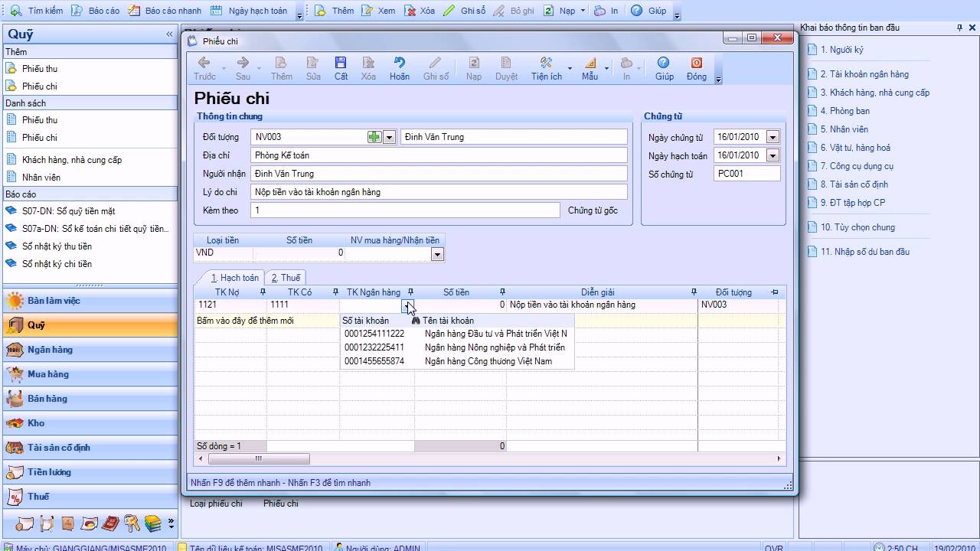
Task: Click Xem in the main toolbar
Action: click(379, 11)
